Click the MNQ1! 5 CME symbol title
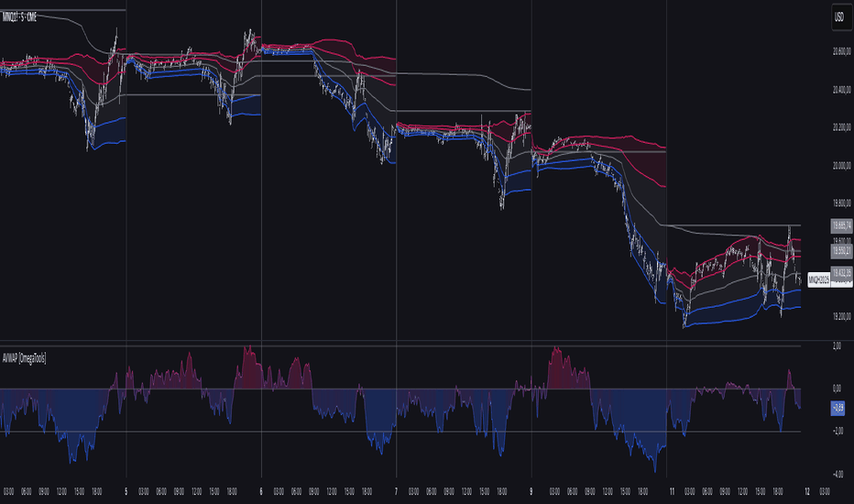854x504 pixels. [x=19, y=17]
